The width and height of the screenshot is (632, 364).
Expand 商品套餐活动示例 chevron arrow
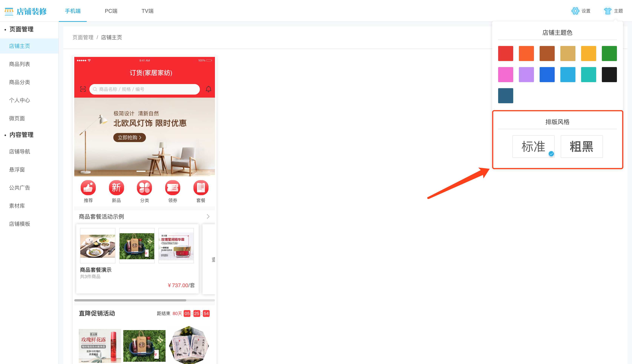(208, 216)
